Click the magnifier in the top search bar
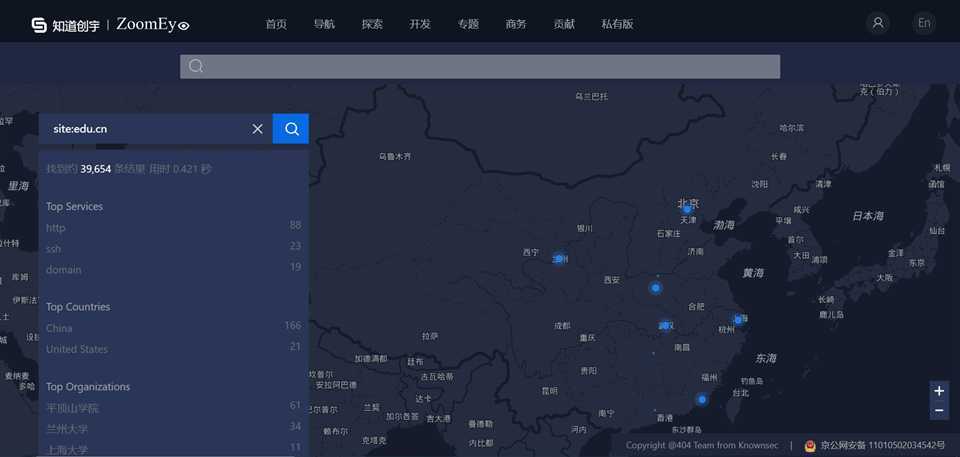960x457 pixels. pos(196,66)
